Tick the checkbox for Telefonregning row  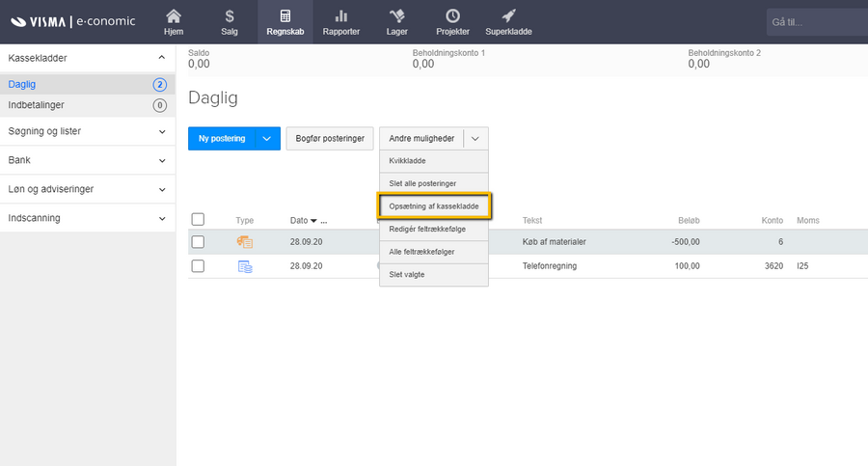point(198,266)
